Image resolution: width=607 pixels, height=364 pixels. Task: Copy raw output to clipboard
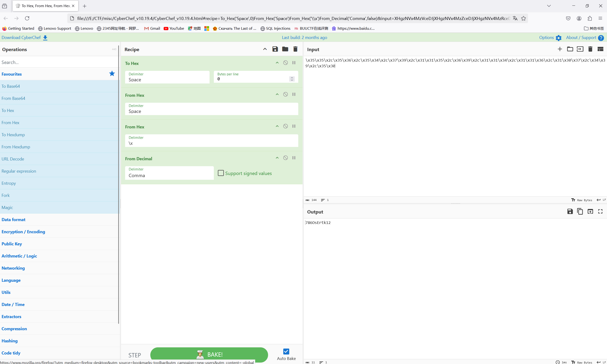(580, 211)
